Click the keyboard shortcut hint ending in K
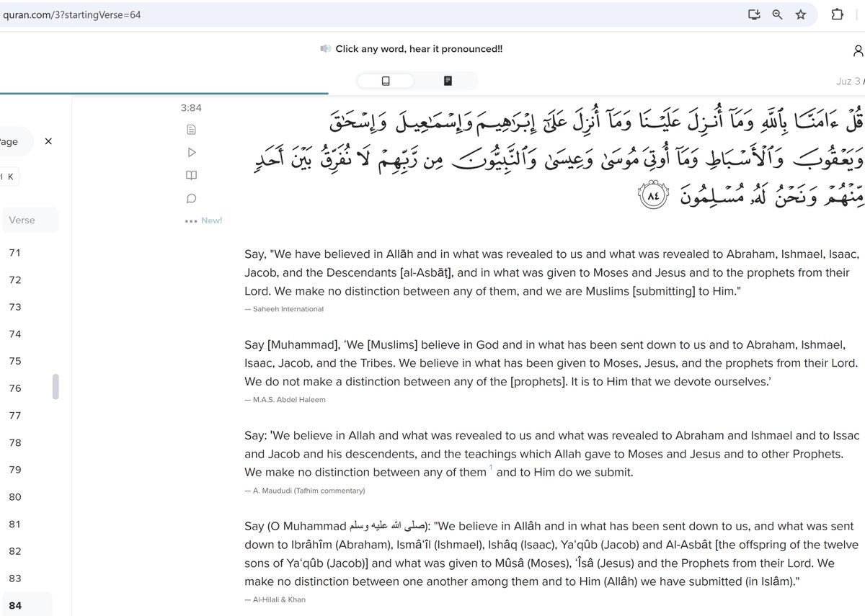 (9, 177)
